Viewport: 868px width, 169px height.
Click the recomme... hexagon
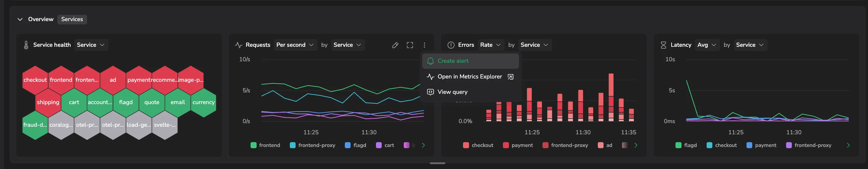pyautogui.click(x=165, y=80)
